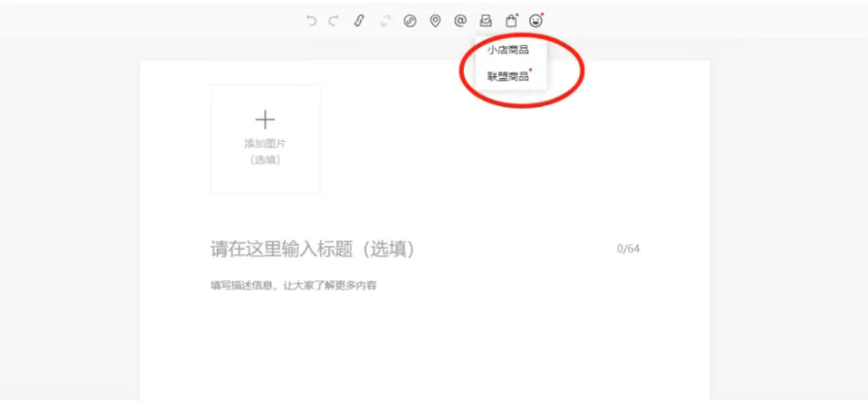Focus the title field 请在这里输入标题
868x406 pixels.
(313, 249)
